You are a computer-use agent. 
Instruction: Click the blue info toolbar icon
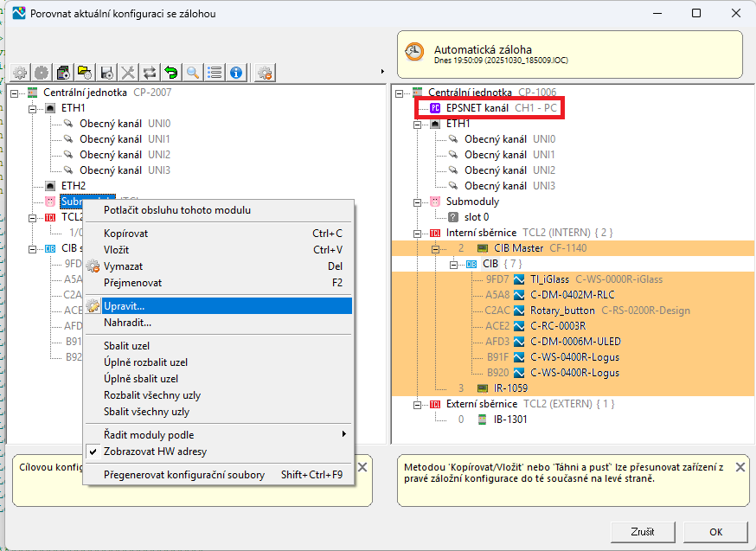pos(236,73)
